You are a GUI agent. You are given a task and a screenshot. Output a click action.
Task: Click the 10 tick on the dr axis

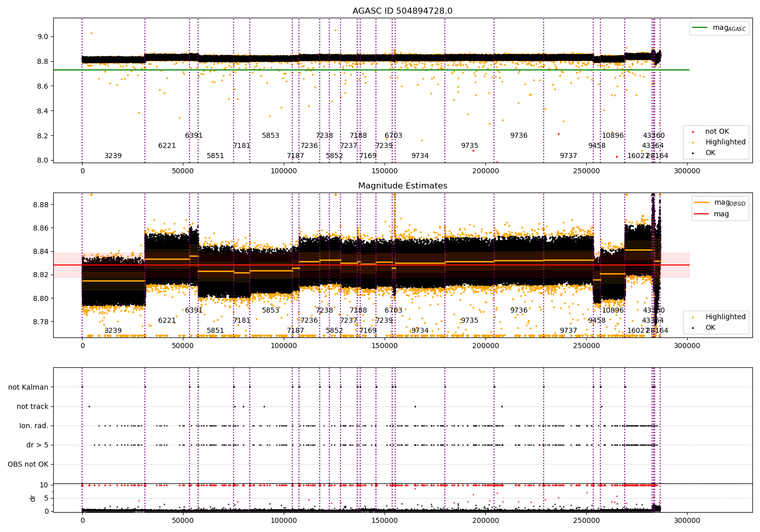pos(44,485)
